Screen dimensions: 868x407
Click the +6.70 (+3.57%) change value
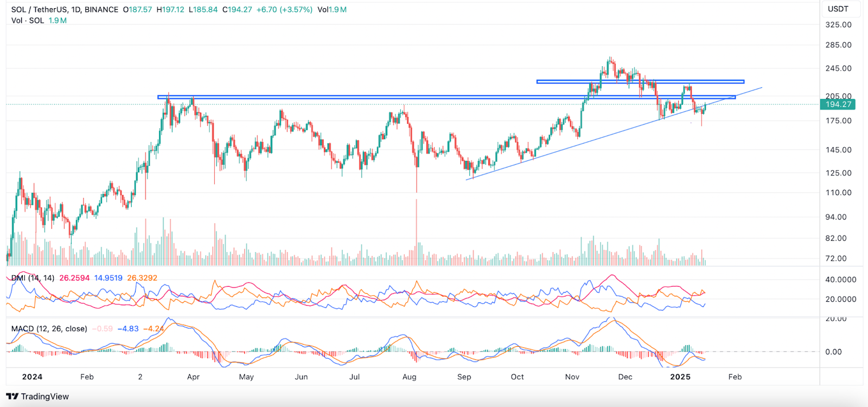pyautogui.click(x=284, y=10)
